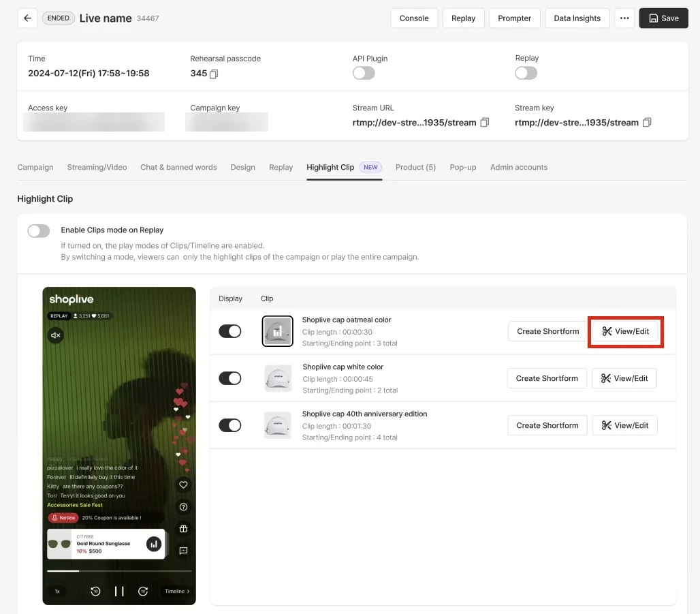Enable Clips mode on Replay

[x=39, y=230]
